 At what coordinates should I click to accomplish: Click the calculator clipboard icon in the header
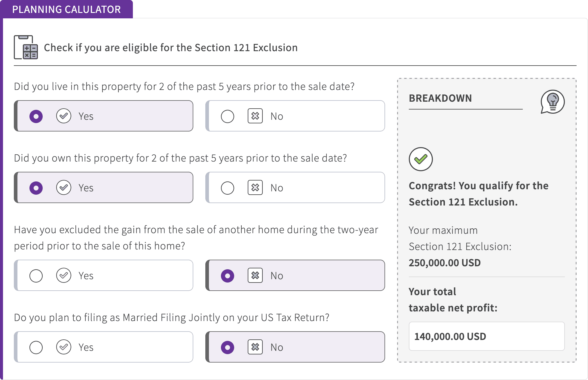(x=26, y=47)
